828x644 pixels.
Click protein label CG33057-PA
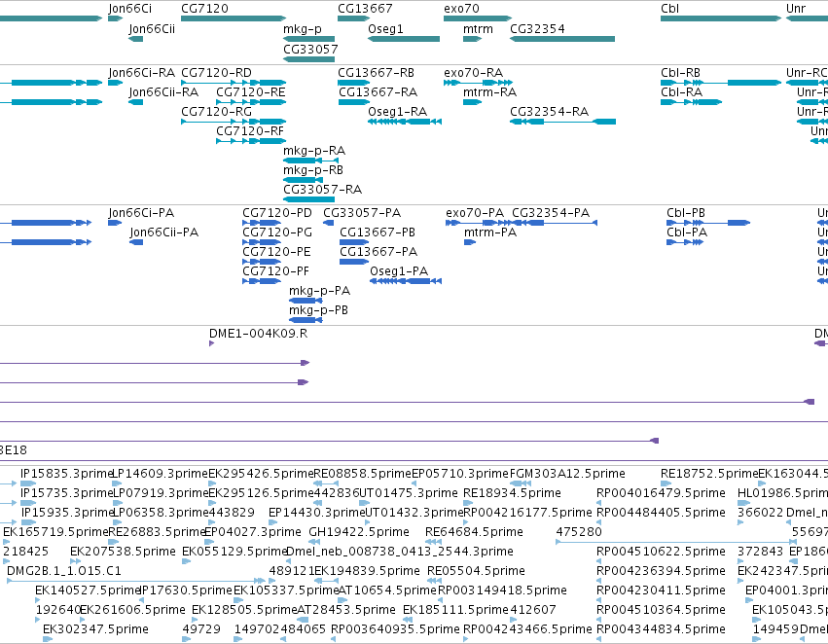[362, 213]
